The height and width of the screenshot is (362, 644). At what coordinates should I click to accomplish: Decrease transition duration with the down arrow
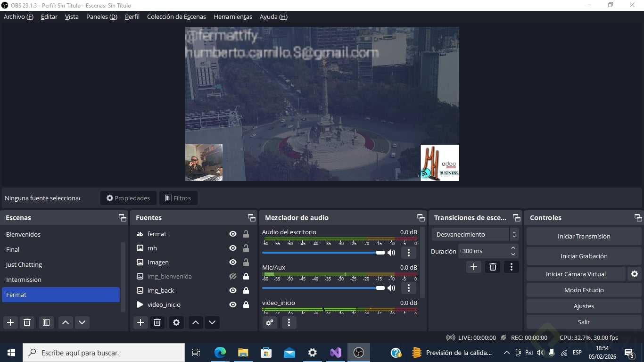pos(513,255)
